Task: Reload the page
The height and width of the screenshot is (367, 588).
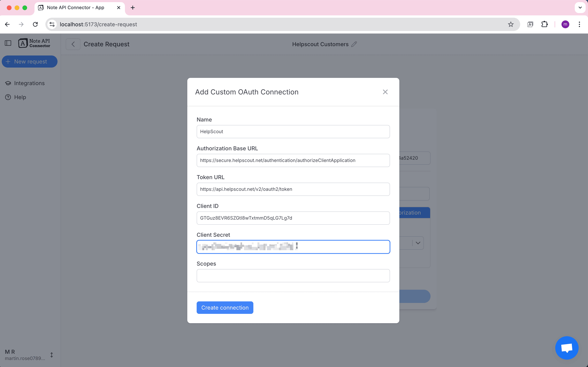Action: point(35,24)
